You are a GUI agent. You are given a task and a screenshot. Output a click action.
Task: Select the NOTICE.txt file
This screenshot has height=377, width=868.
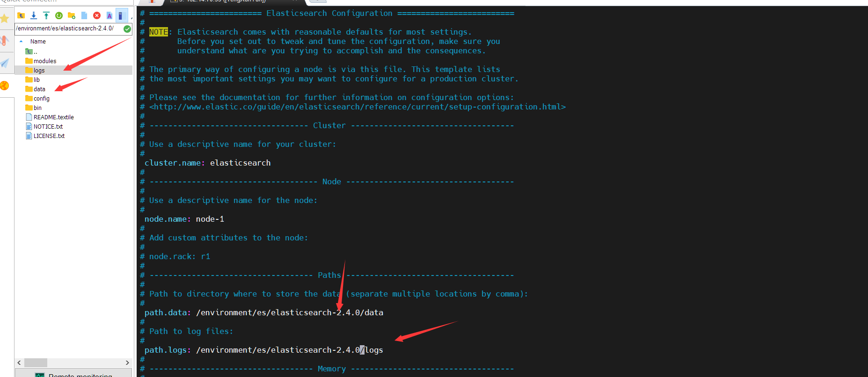click(x=44, y=127)
